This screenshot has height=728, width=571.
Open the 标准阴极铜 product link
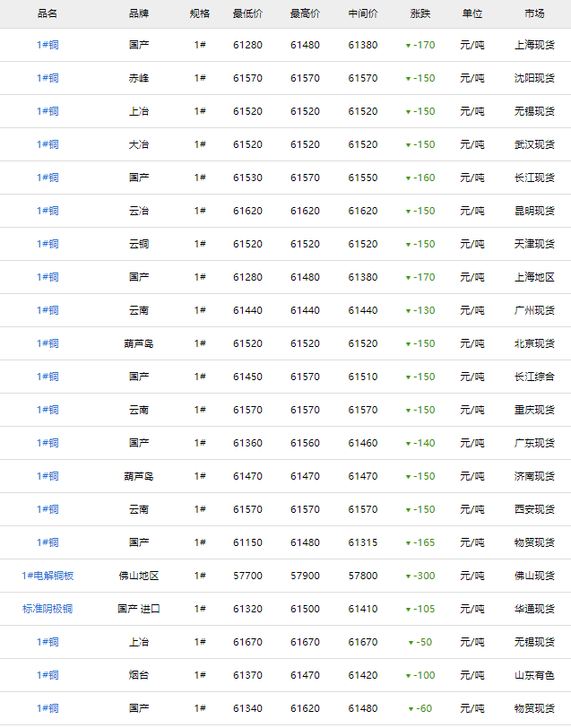48,609
